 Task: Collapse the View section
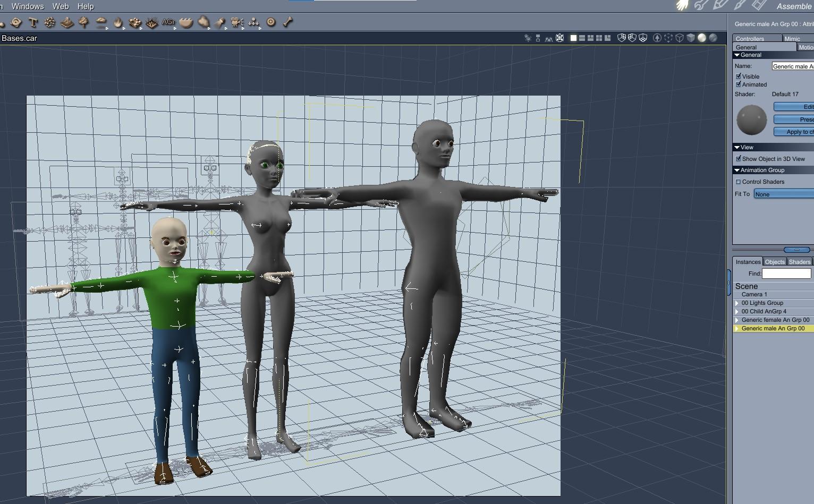(x=737, y=147)
